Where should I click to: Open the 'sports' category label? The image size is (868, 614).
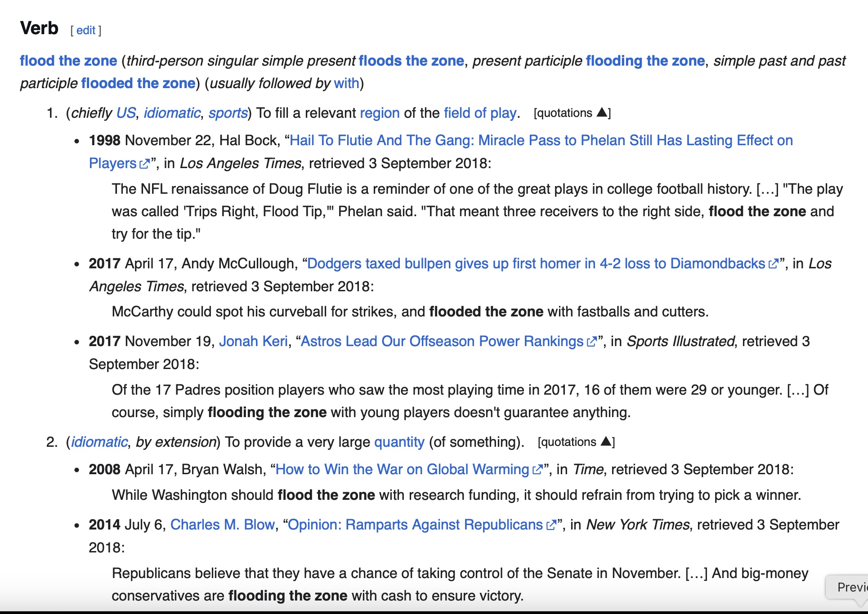tap(228, 113)
